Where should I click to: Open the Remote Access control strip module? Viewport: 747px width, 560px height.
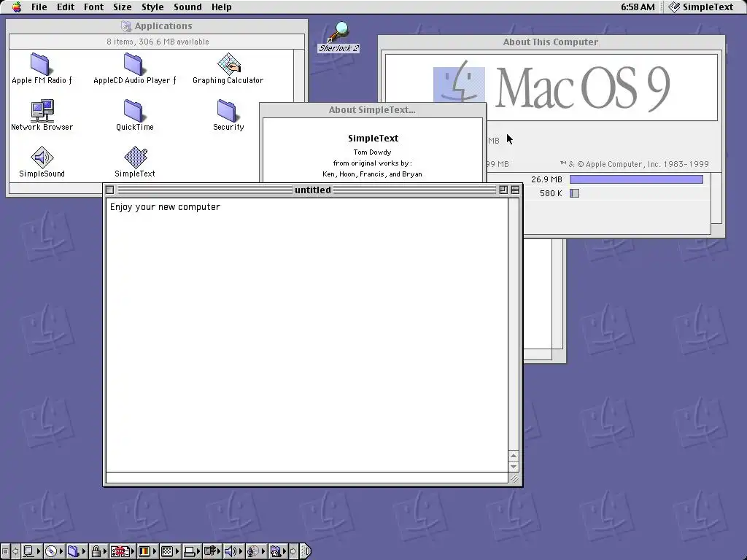(x=212, y=551)
